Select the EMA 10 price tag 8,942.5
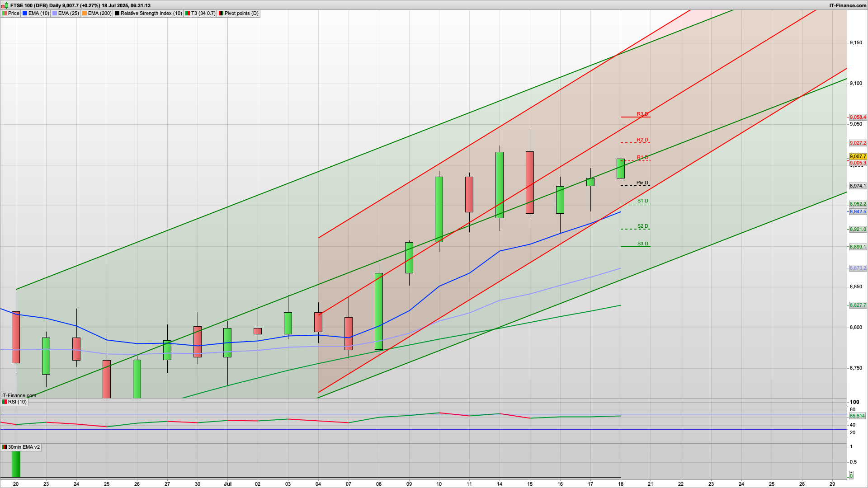The width and height of the screenshot is (868, 488). [x=858, y=211]
